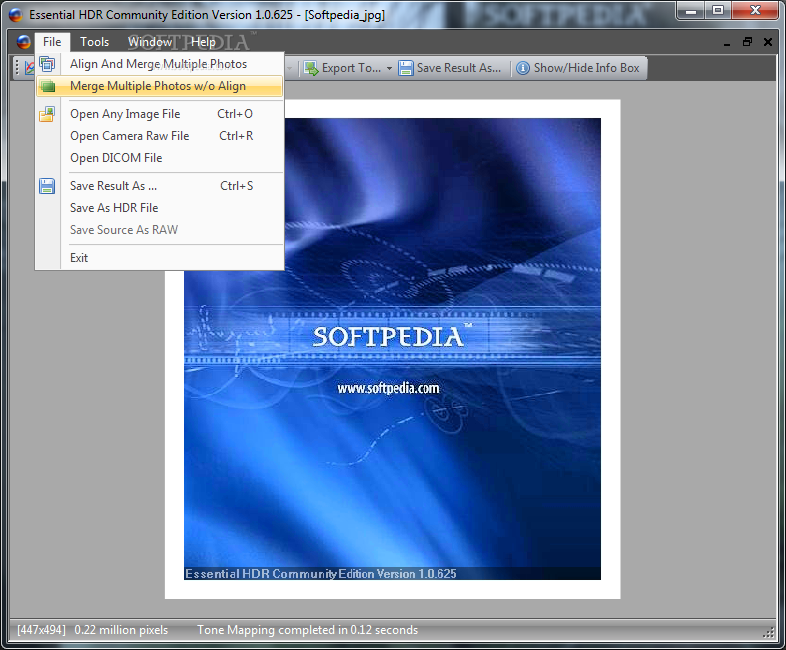The image size is (786, 650).
Task: Click the [447x494] status bar text
Action: [42, 630]
